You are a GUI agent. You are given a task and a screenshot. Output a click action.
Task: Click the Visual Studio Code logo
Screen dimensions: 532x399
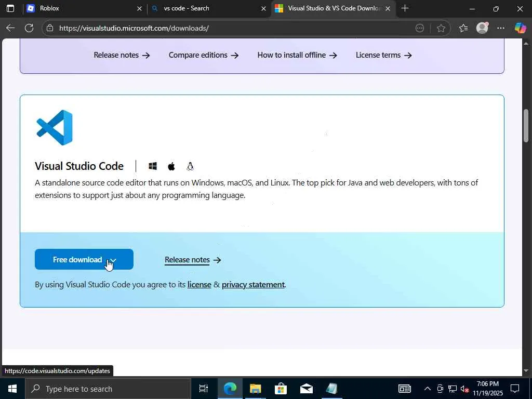point(55,128)
